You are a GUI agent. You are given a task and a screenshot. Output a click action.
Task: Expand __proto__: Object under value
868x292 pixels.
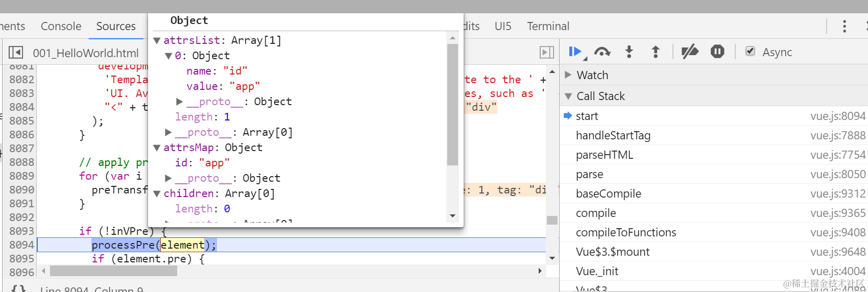click(180, 102)
